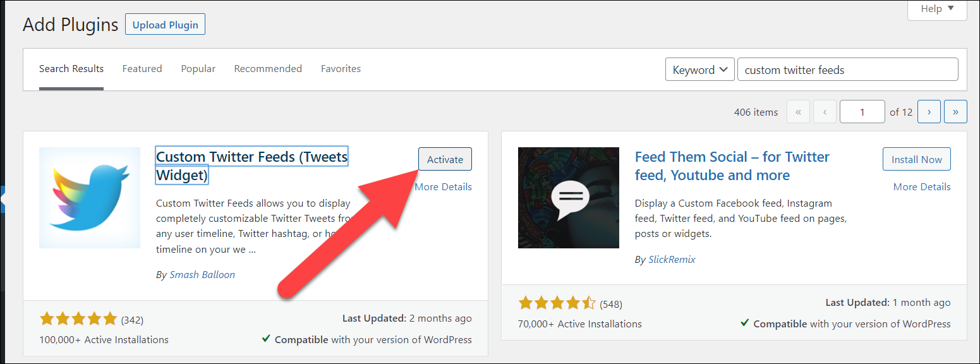Click the Custom Twitter Feeds bird logo
This screenshot has height=364, width=980.
[x=90, y=198]
